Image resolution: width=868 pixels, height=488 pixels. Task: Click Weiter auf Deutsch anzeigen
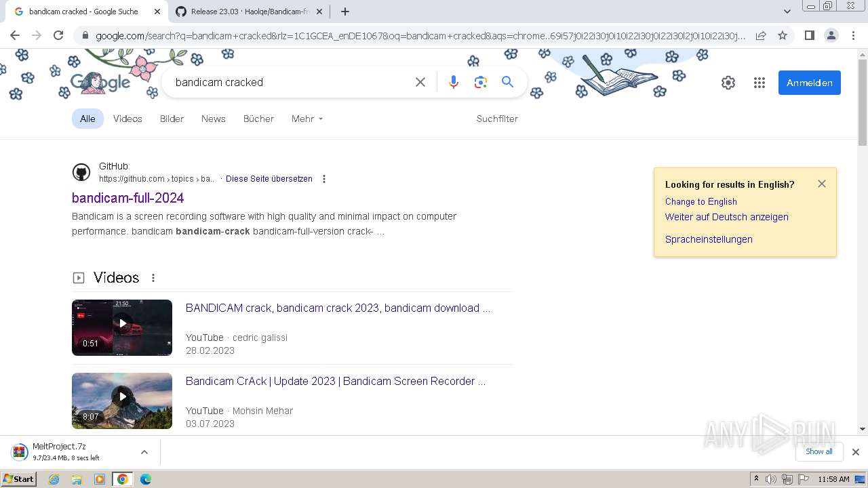727,217
